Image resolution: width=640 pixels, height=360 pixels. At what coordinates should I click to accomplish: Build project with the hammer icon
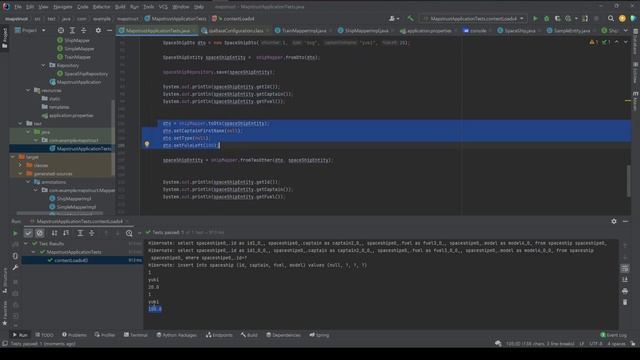(410, 18)
